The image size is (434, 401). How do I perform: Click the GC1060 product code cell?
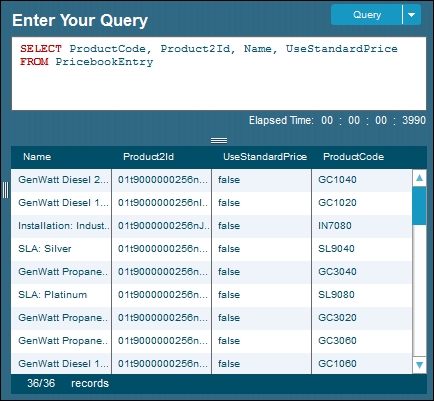pos(362,364)
